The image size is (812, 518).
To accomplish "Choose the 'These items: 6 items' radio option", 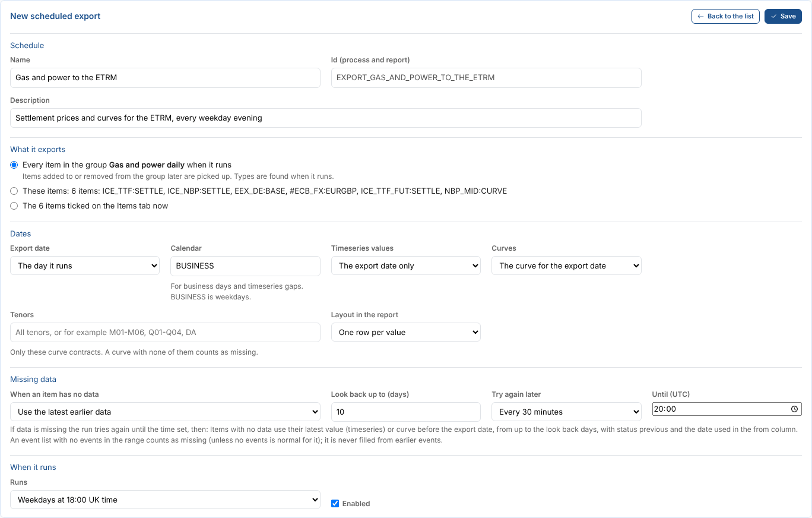I will click(x=14, y=191).
